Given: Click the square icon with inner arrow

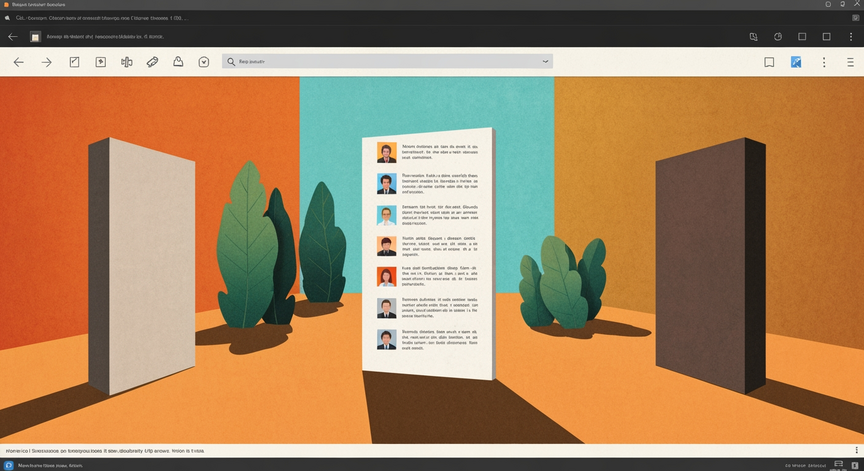Looking at the screenshot, I should click(101, 62).
